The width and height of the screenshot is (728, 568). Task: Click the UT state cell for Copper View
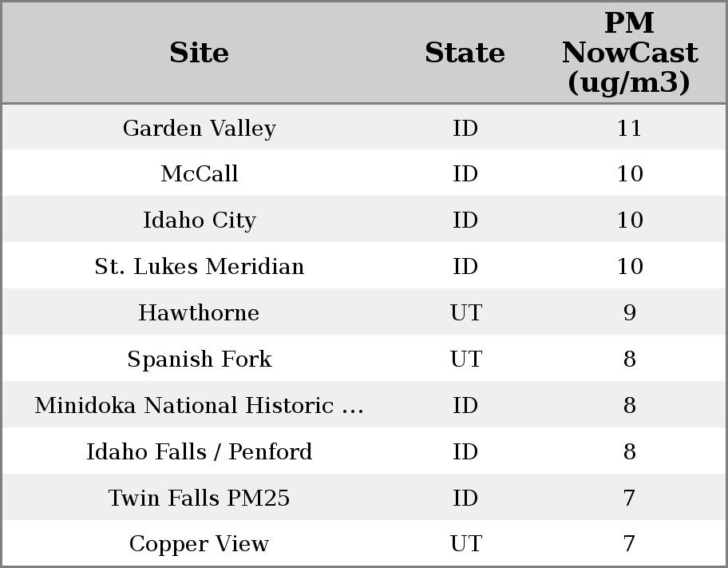point(465,544)
